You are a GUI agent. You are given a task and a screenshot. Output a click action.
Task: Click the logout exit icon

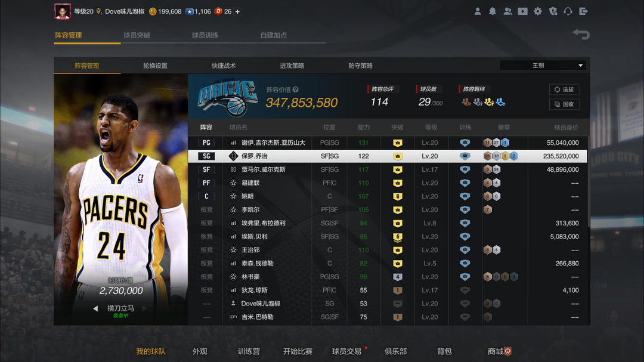pos(584,11)
